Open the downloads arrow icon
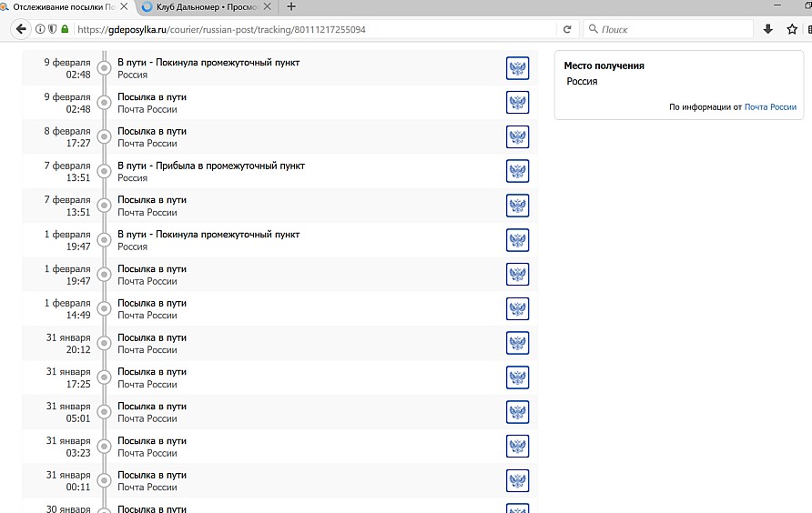 coord(768,29)
